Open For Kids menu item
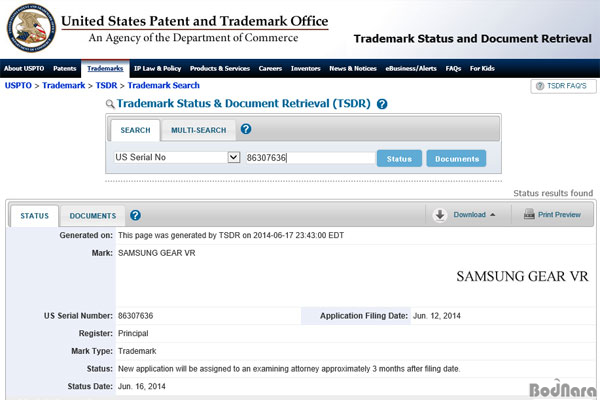Screen dimensions: 600x400 click(x=482, y=69)
